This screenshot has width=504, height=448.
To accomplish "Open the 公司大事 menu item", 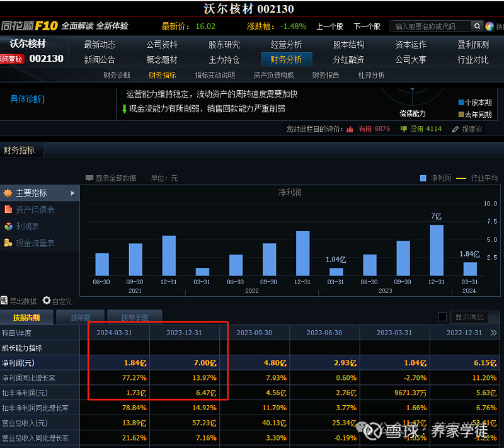I will (411, 59).
